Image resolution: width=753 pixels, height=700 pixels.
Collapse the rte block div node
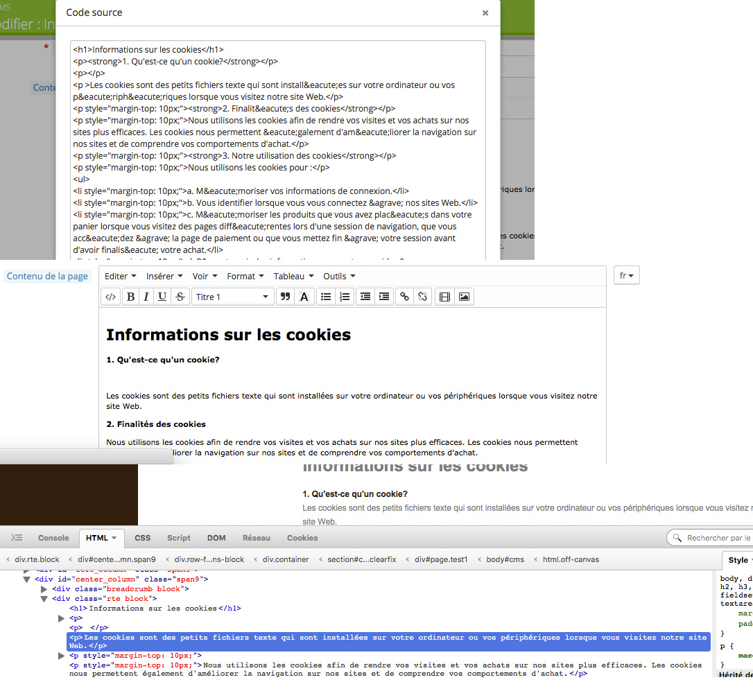(44, 599)
